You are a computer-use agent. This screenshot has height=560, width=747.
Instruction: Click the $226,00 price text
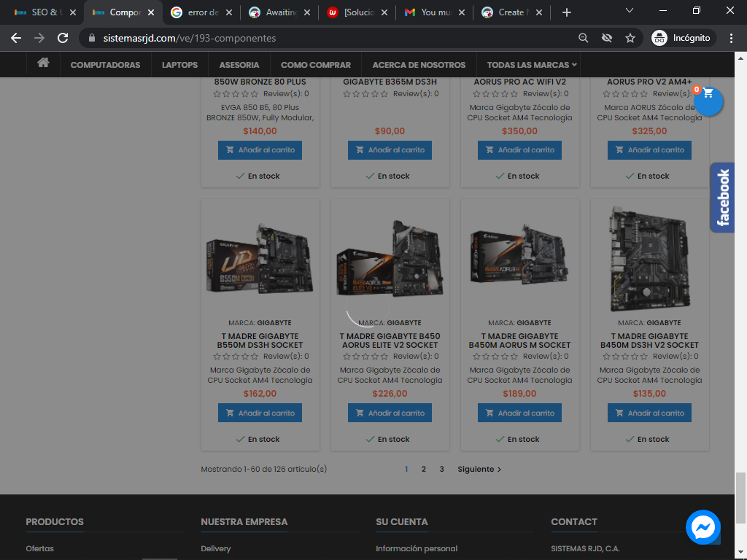coord(390,394)
